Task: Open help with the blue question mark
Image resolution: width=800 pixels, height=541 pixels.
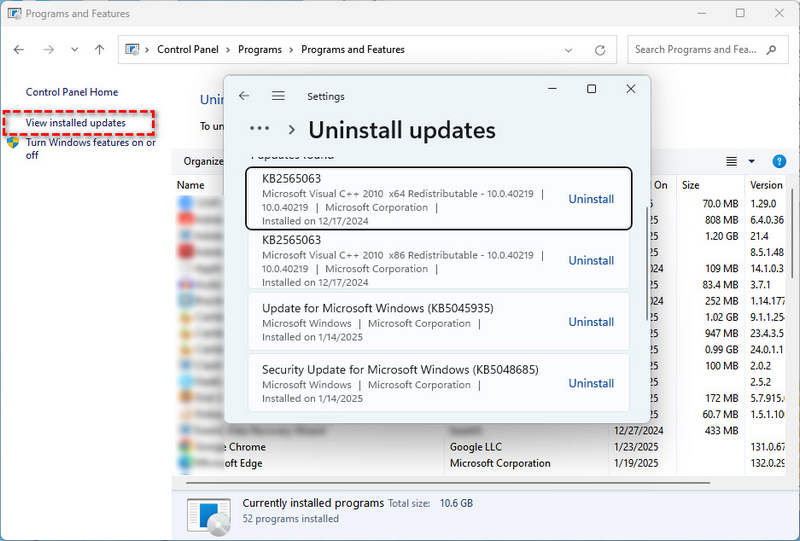Action: pos(779,161)
